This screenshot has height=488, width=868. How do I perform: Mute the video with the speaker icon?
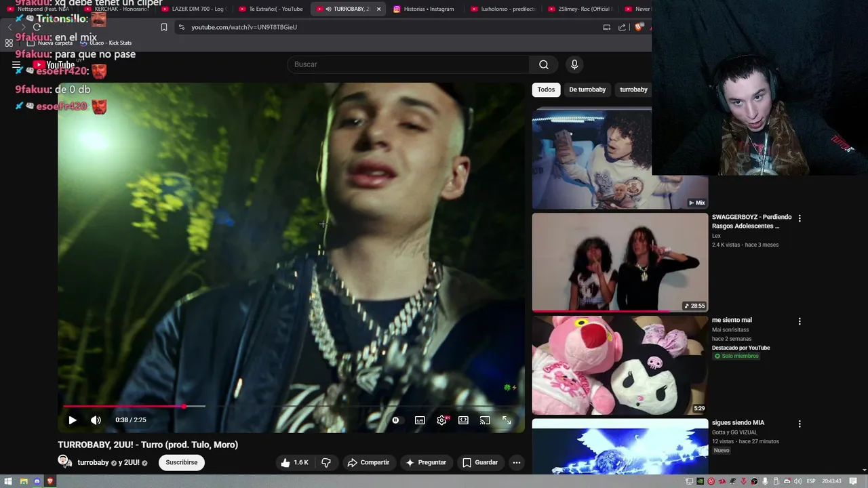click(96, 420)
